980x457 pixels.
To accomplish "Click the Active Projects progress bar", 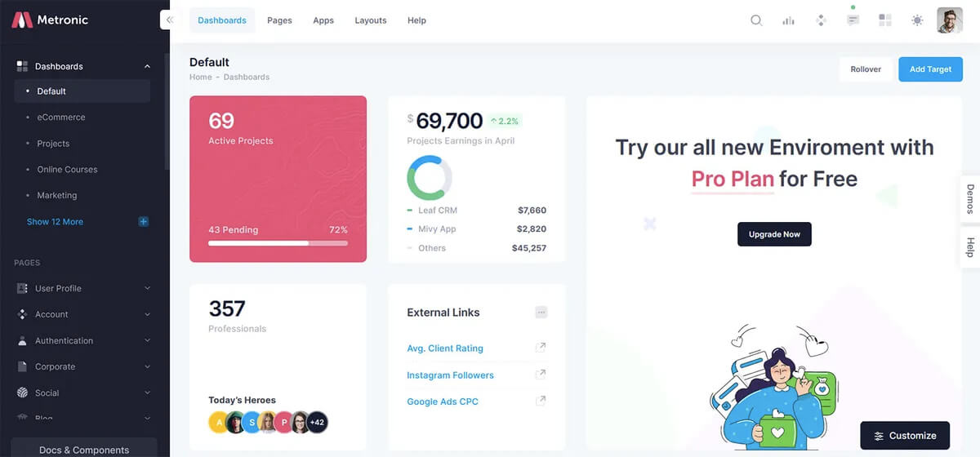I will [278, 243].
